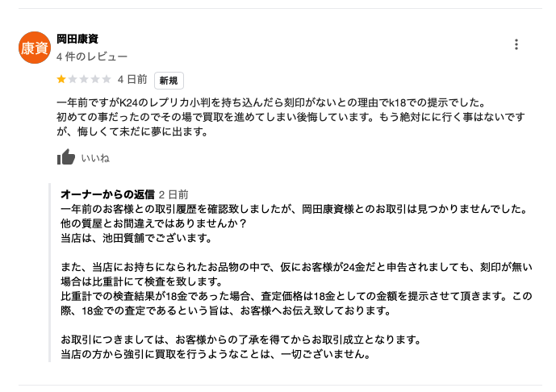Click the third rating star

pyautogui.click(x=84, y=80)
